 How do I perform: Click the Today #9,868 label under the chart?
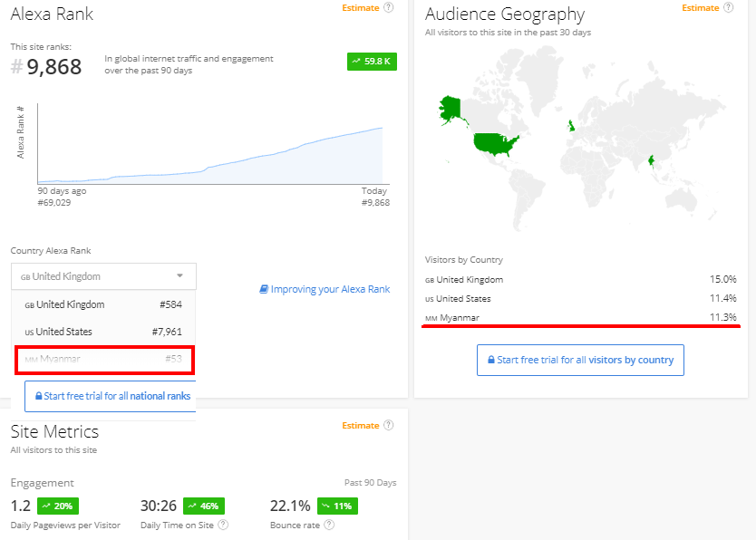375,197
